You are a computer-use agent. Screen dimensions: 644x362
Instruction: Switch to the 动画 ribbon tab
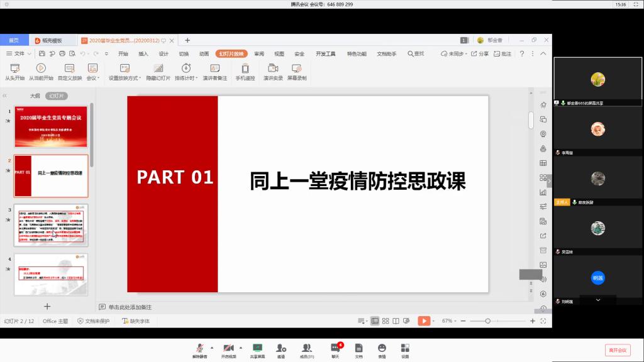(x=204, y=54)
